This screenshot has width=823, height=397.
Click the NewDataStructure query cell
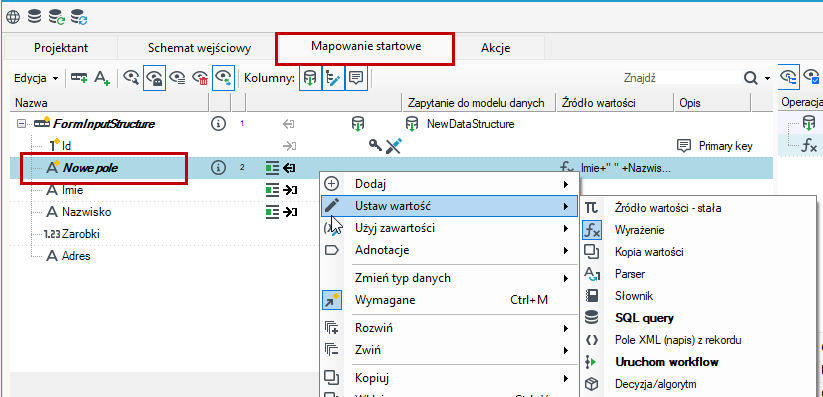point(470,124)
